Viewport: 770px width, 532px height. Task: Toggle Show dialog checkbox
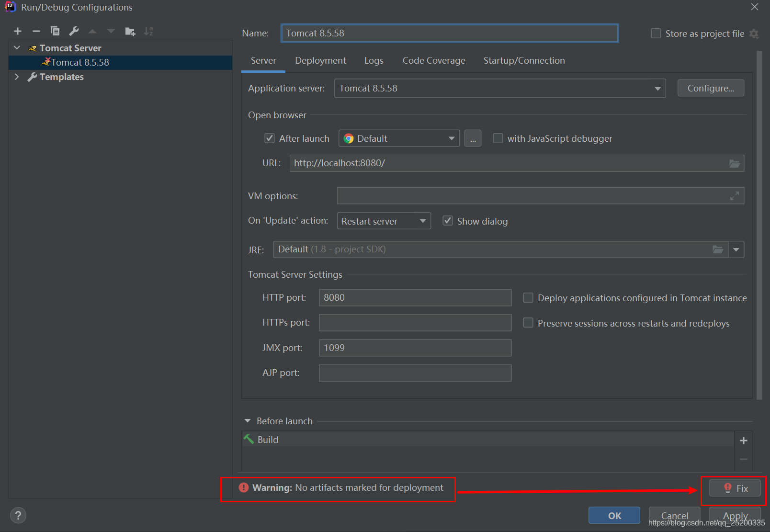pyautogui.click(x=448, y=221)
